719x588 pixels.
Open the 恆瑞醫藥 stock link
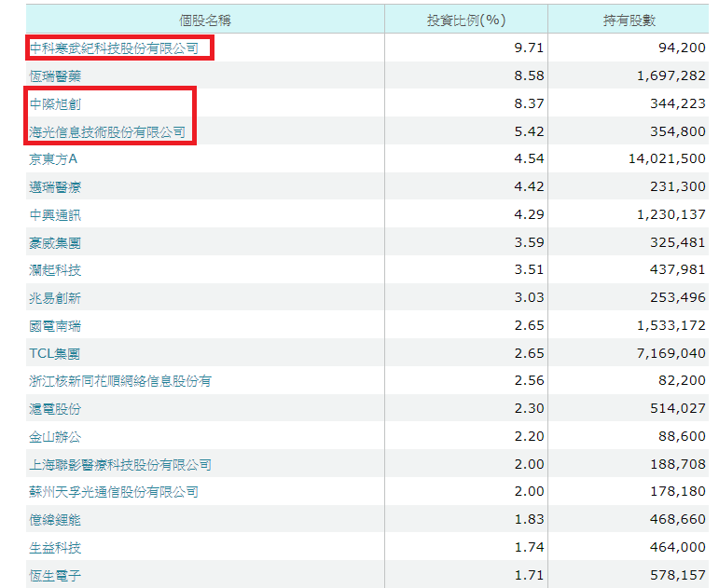click(x=55, y=76)
